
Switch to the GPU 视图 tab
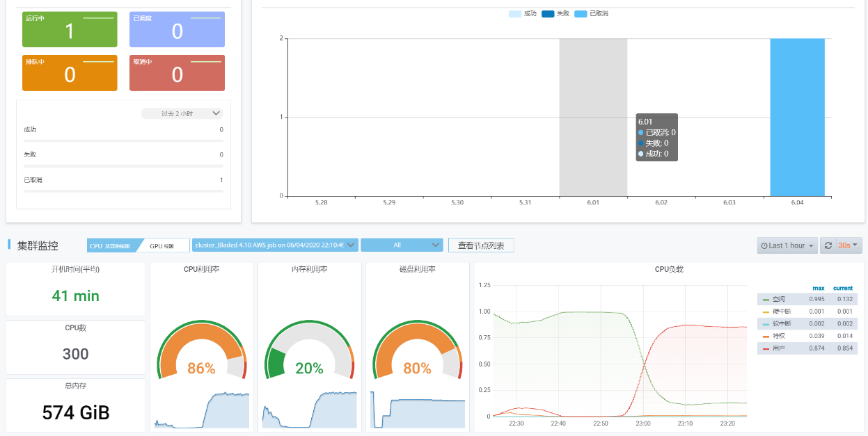[x=164, y=245]
